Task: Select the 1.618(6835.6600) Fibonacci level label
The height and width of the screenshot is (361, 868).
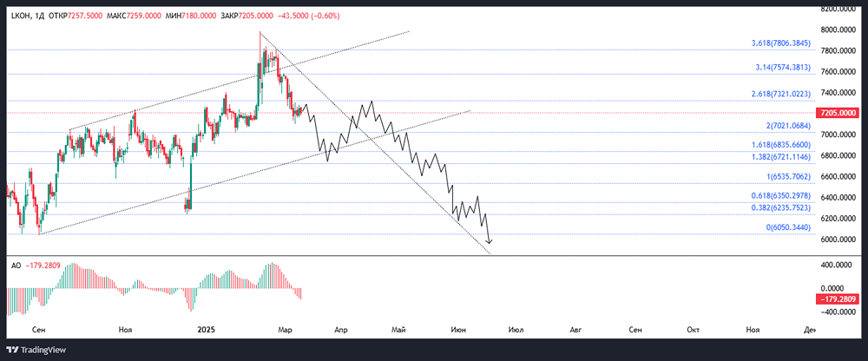Action: tap(781, 145)
